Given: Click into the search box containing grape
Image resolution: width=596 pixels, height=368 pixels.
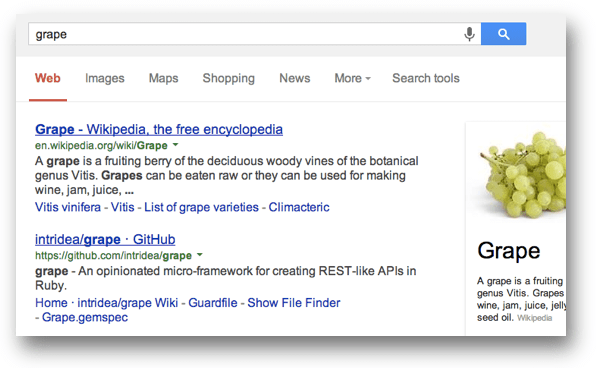Looking at the screenshot, I should [x=245, y=34].
